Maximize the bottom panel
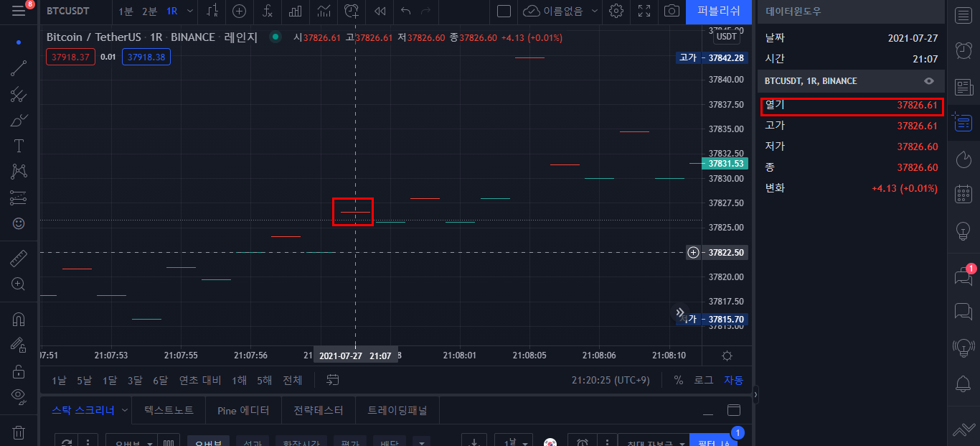The height and width of the screenshot is (446, 980). pyautogui.click(x=733, y=411)
